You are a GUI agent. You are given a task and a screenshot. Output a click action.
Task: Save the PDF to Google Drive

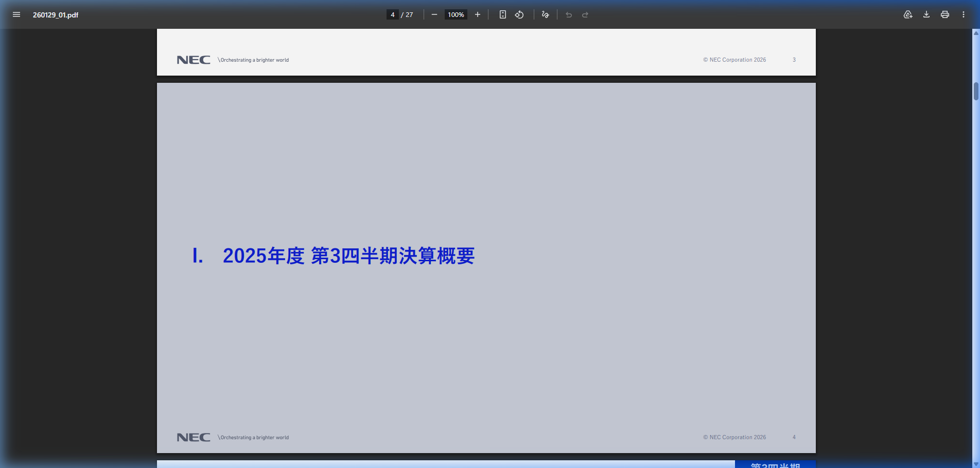908,14
